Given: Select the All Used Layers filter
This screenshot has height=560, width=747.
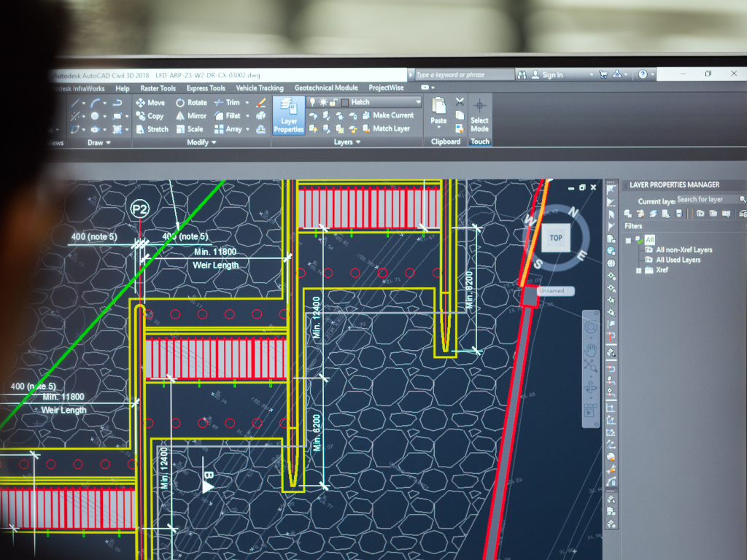Looking at the screenshot, I should pyautogui.click(x=678, y=260).
